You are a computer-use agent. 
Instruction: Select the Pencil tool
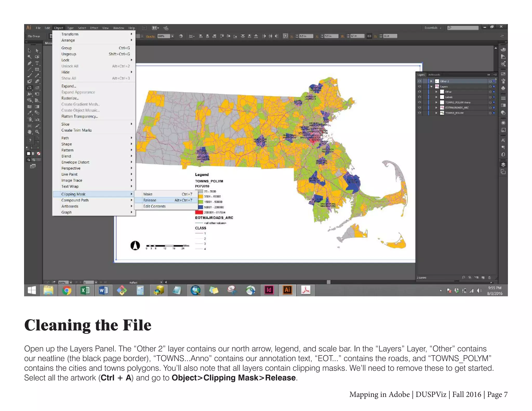click(x=37, y=75)
